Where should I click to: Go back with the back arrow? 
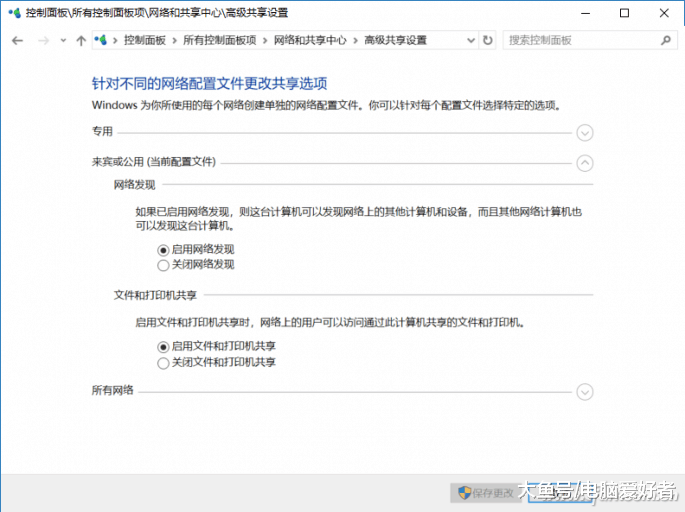(x=17, y=41)
